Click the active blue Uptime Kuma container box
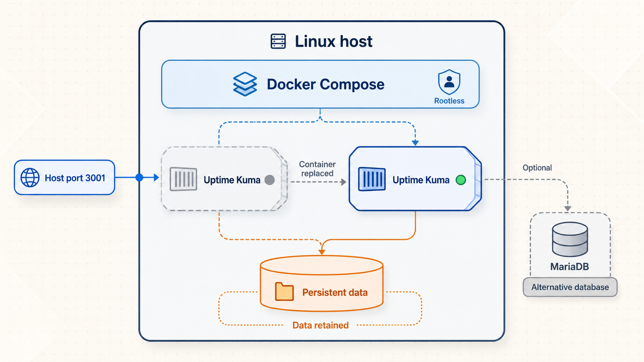This screenshot has width=644, height=362. 415,178
